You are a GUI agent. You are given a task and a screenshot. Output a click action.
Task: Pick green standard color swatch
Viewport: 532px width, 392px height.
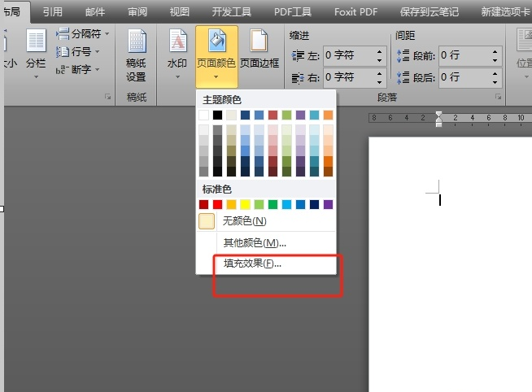(x=273, y=204)
